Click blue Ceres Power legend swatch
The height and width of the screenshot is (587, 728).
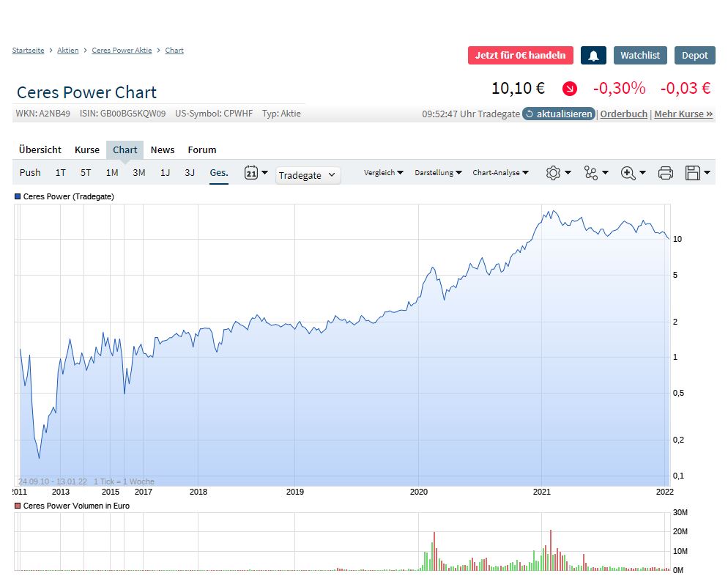18,196
